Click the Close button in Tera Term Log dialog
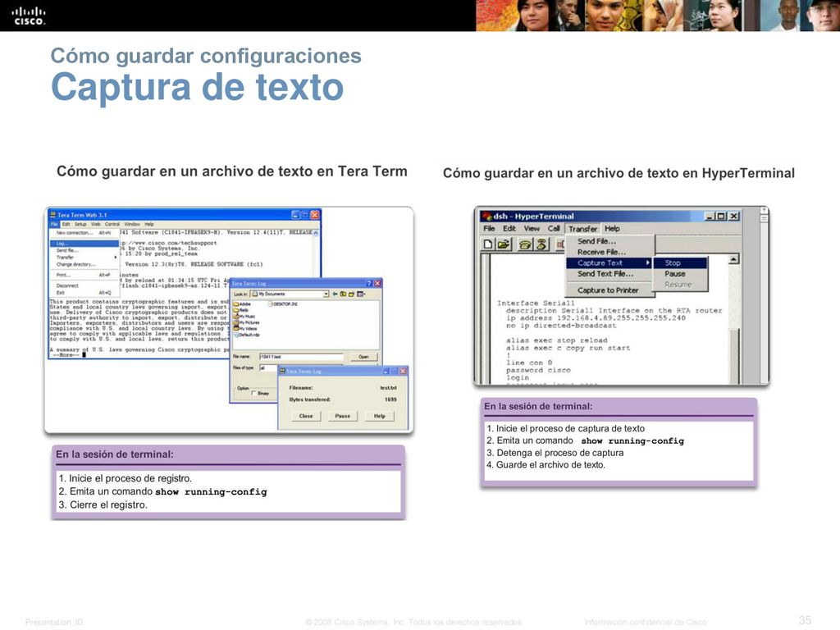Viewport: 840px width, 630px height. pos(306,416)
